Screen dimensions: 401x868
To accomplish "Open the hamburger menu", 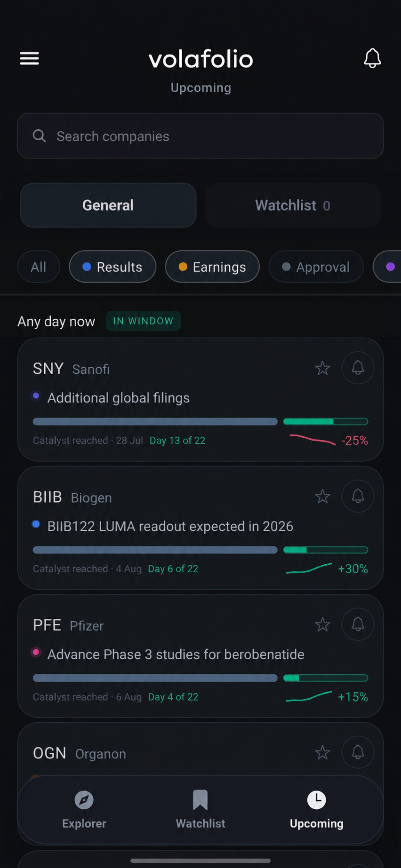I will tap(29, 58).
